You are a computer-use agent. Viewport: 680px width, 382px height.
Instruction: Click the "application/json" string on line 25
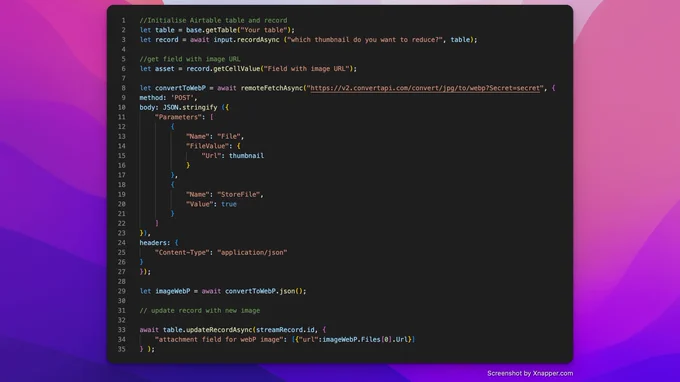point(252,252)
